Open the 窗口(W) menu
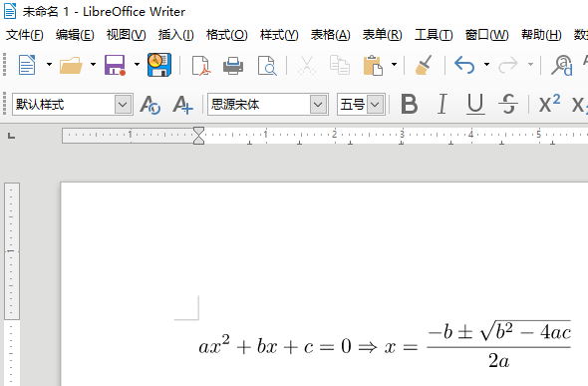The height and width of the screenshot is (386, 588). tap(486, 35)
